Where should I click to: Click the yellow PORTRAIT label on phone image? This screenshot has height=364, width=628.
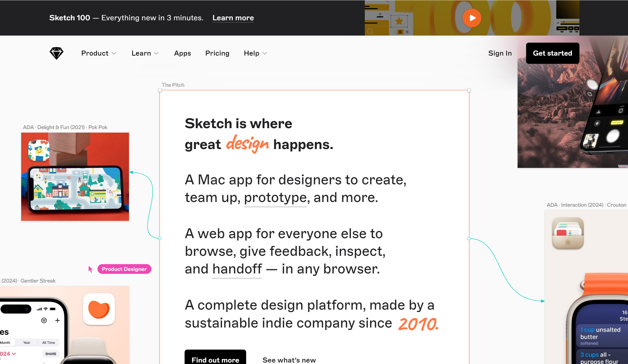point(617,122)
